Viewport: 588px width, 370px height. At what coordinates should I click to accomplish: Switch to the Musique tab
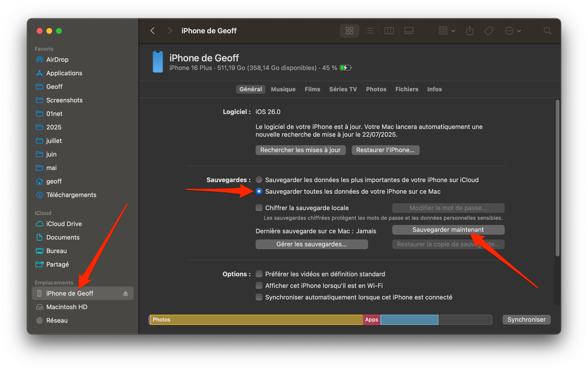pyautogui.click(x=283, y=89)
